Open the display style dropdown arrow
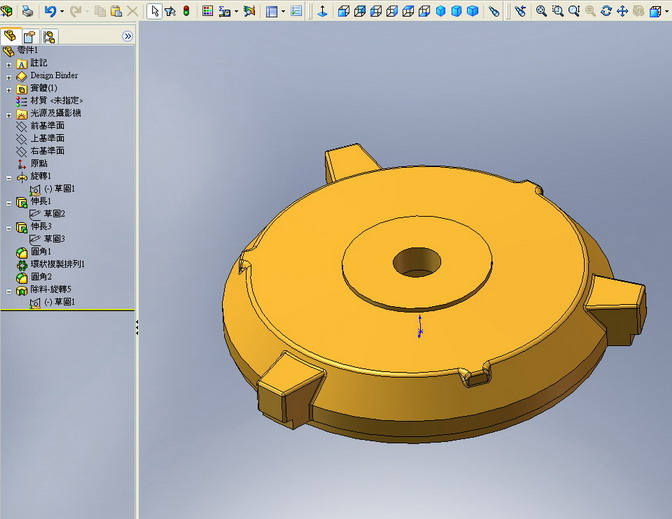This screenshot has width=672, height=519. coord(666,11)
